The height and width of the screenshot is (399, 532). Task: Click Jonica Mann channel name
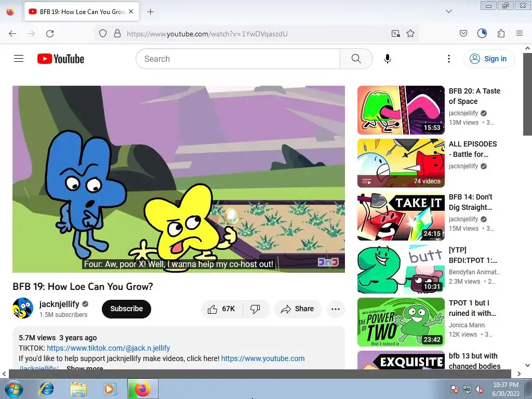click(467, 325)
